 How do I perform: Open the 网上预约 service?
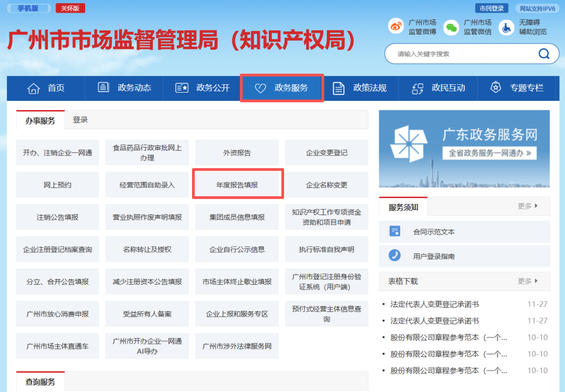pyautogui.click(x=58, y=185)
